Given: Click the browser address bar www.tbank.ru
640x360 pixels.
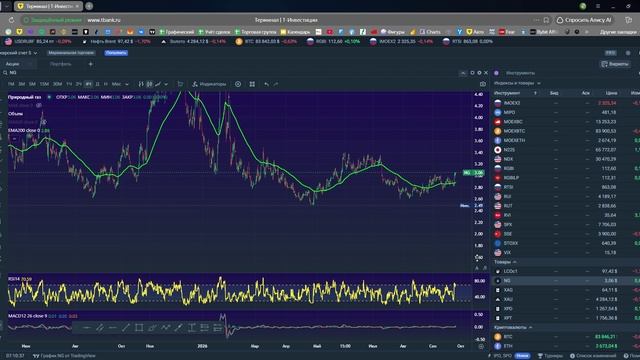Looking at the screenshot, I should [104, 20].
